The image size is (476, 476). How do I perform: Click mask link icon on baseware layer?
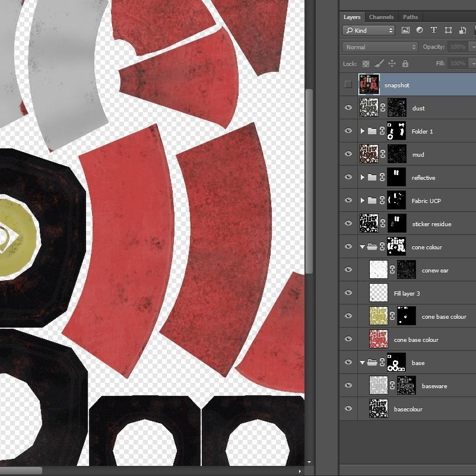392,386
